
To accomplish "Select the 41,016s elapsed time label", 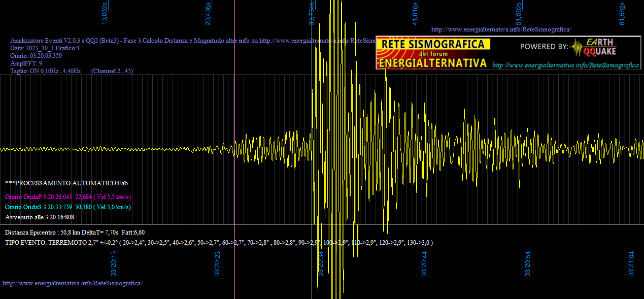I will pyautogui.click(x=415, y=14).
